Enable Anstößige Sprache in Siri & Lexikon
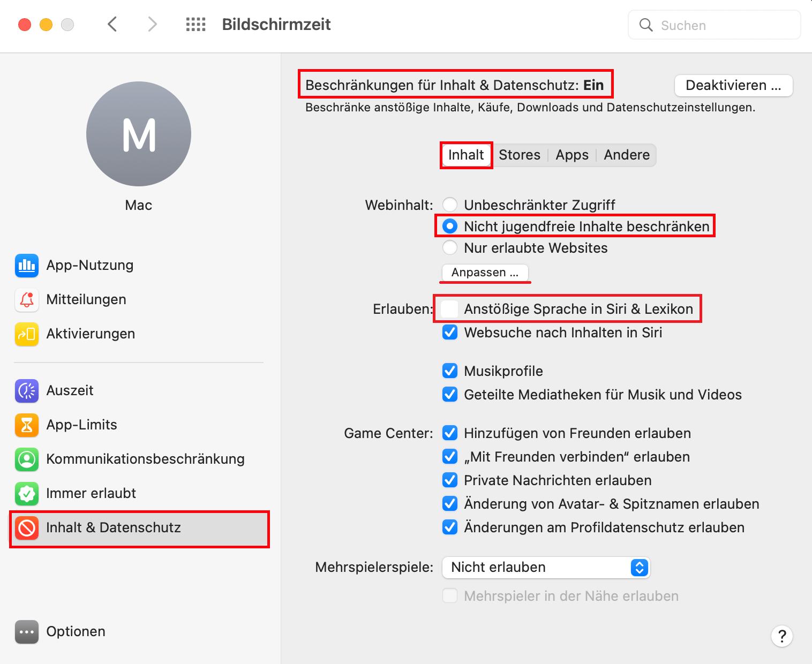 (450, 309)
